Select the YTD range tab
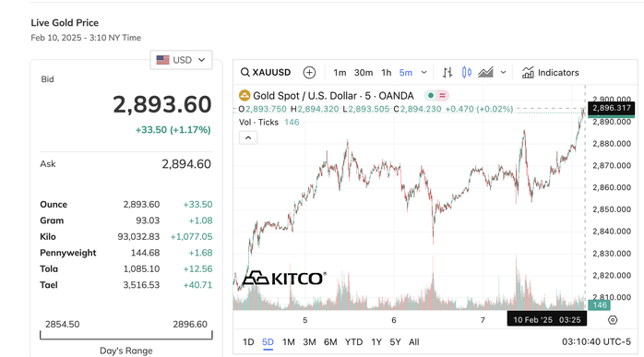644x357 pixels. 353,342
